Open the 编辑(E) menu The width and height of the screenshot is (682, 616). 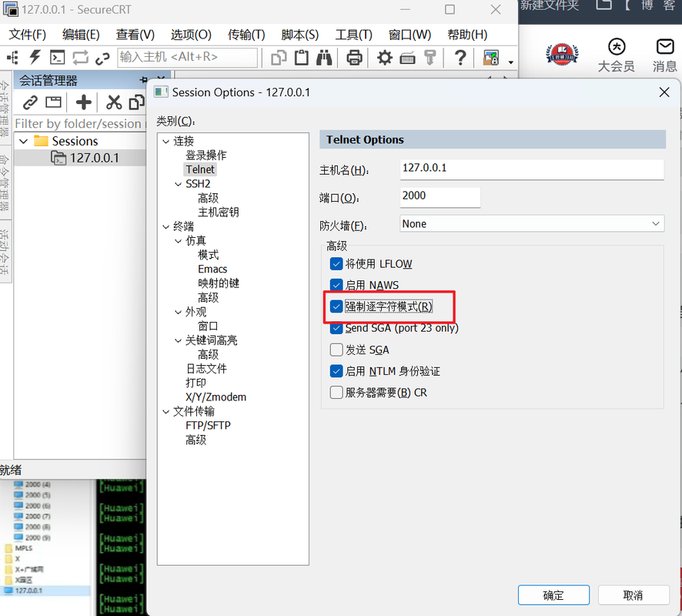[x=81, y=35]
